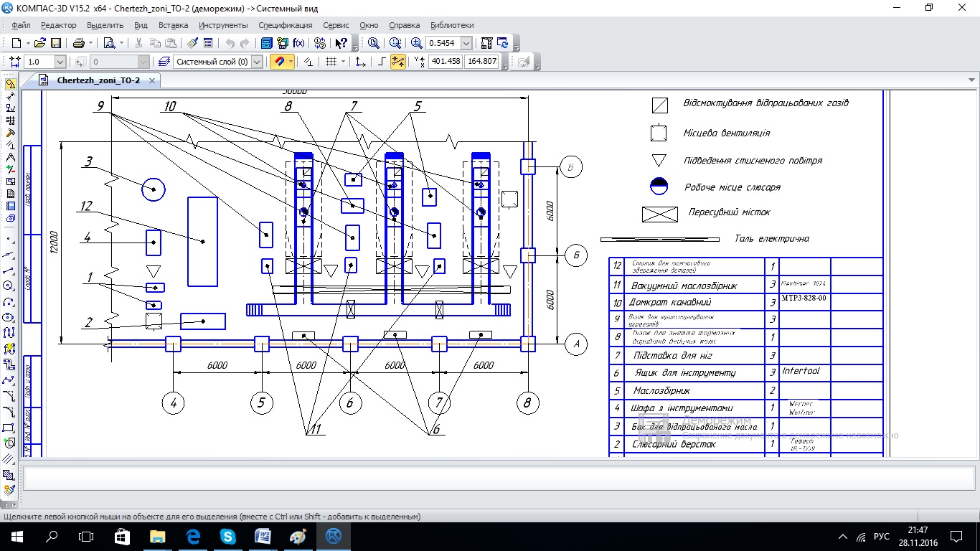Refresh the view with the redraw icon
The image size is (980, 551).
pos(502,43)
